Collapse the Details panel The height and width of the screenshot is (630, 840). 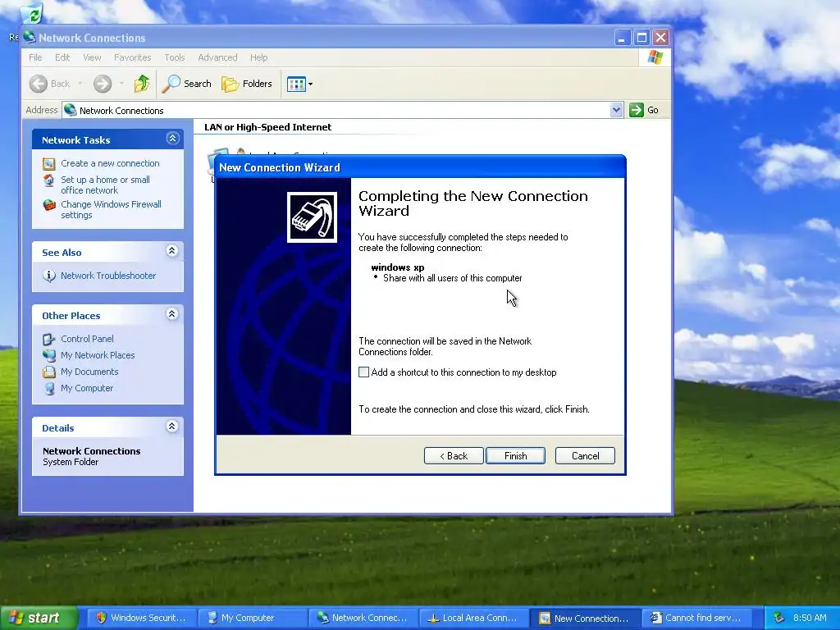pyautogui.click(x=172, y=427)
